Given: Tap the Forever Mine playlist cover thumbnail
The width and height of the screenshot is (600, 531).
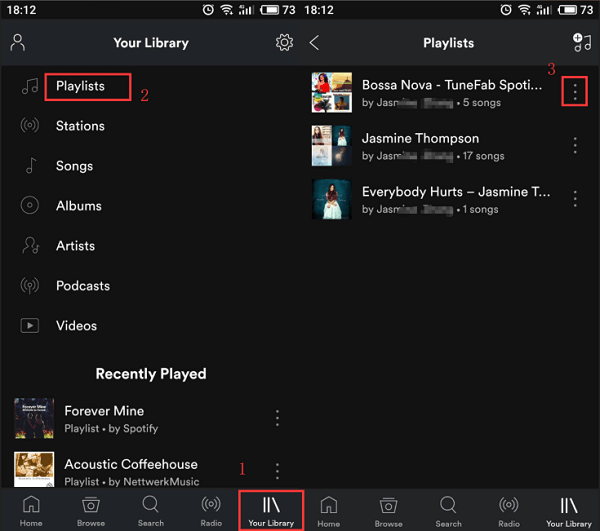Looking at the screenshot, I should point(34,419).
